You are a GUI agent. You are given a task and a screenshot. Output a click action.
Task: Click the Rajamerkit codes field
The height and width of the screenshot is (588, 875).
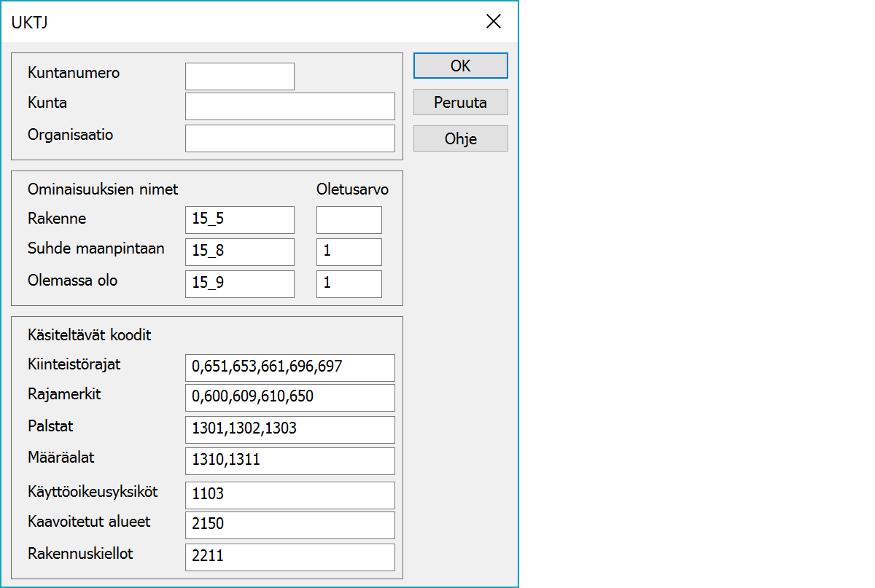[x=289, y=398]
